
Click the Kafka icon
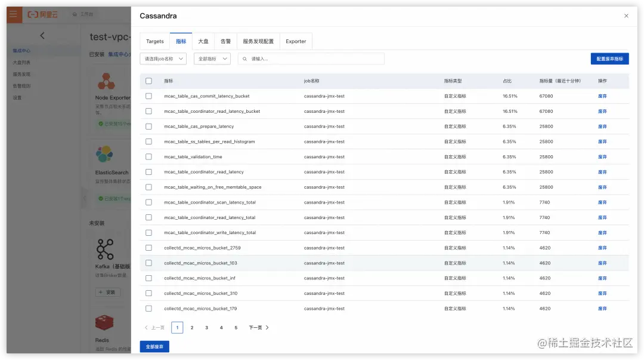coord(105,249)
